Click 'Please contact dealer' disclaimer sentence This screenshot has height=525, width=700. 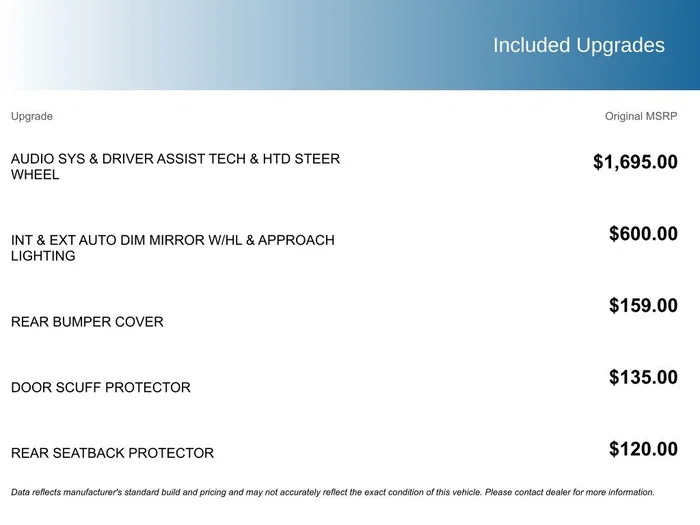(x=570, y=492)
